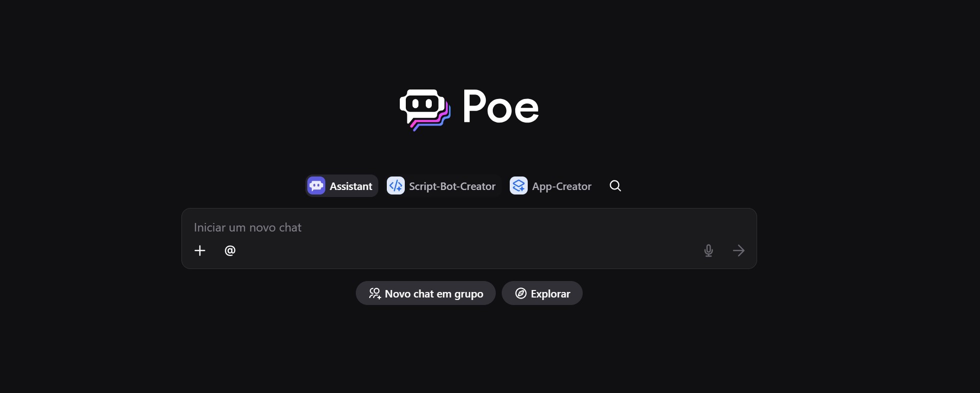Click the empty composer toolbar area
The image size is (980, 393).
click(469, 250)
